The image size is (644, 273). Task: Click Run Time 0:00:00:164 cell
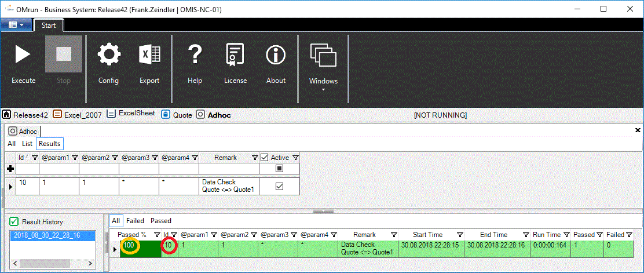(x=551, y=249)
